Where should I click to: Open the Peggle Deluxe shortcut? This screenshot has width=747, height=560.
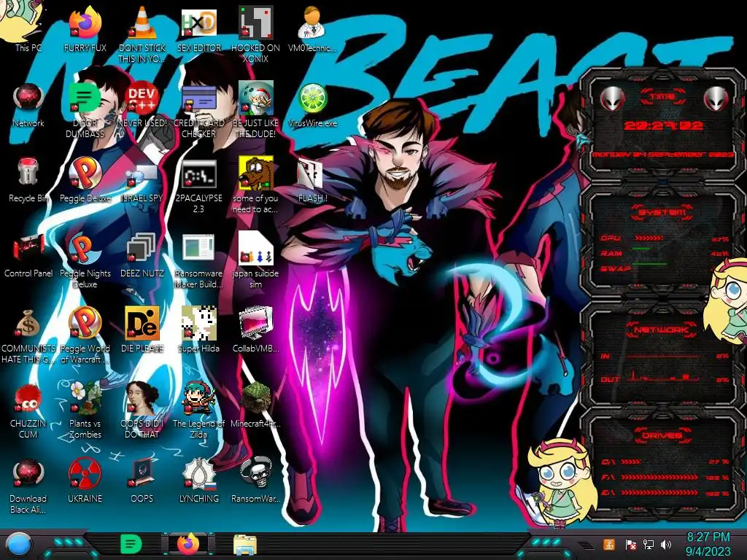pos(85,180)
